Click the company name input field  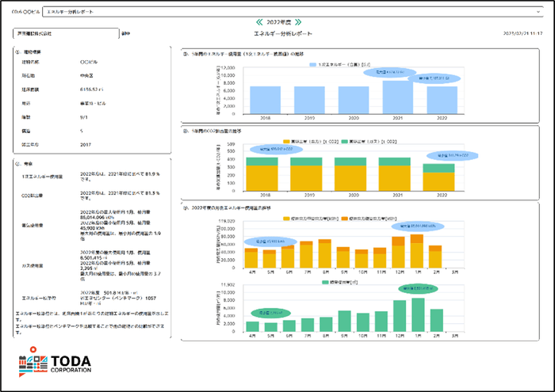pos(65,34)
